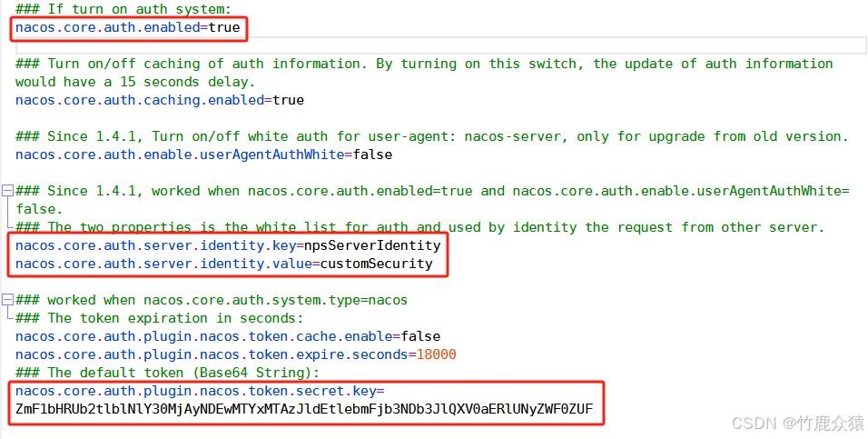Click the line 'nacos.core.auth.caching.enabled=true'
Viewport: 868px width, 439px height.
click(160, 100)
